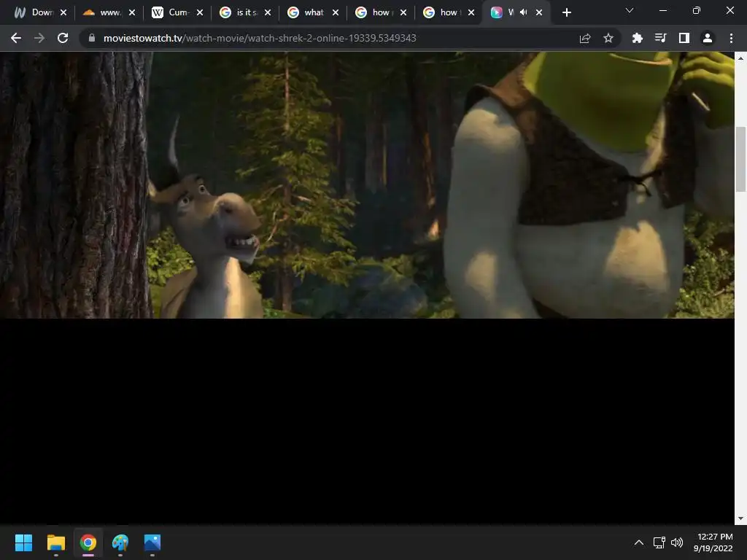This screenshot has height=560, width=747.
Task: Click the page vertical scrollbar thumb
Action: coord(740,159)
